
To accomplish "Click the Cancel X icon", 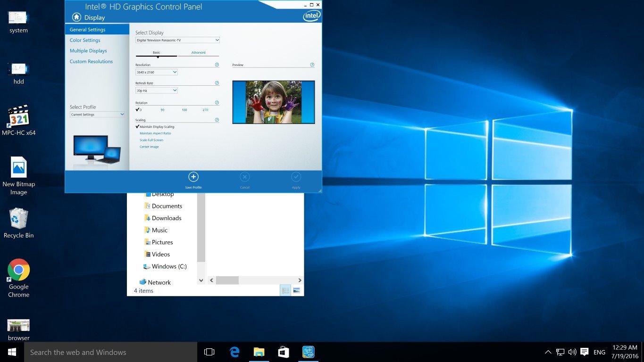I will [244, 177].
